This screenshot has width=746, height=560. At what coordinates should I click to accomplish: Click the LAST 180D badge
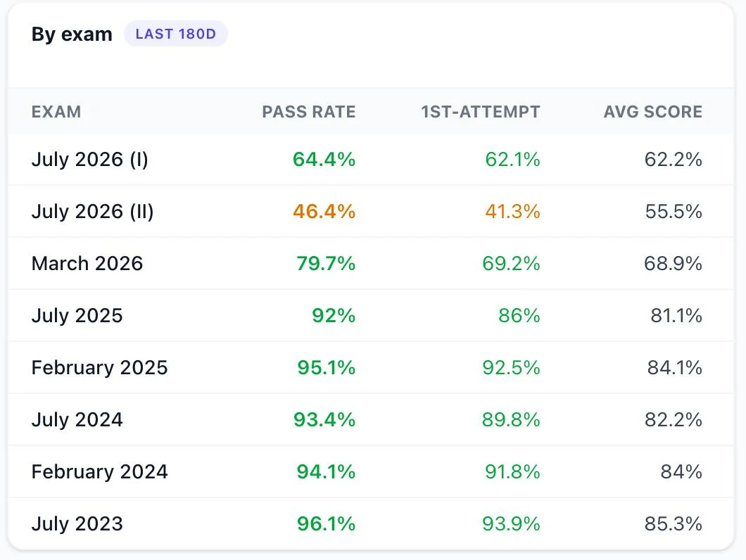click(175, 34)
